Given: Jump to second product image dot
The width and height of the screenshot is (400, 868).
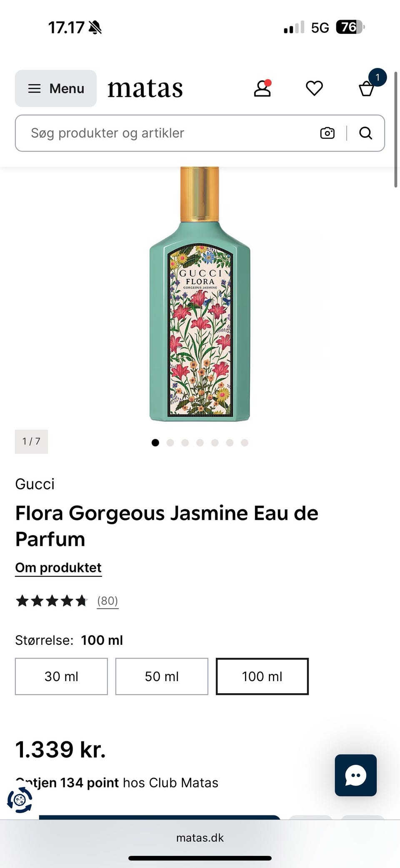Looking at the screenshot, I should [x=170, y=443].
